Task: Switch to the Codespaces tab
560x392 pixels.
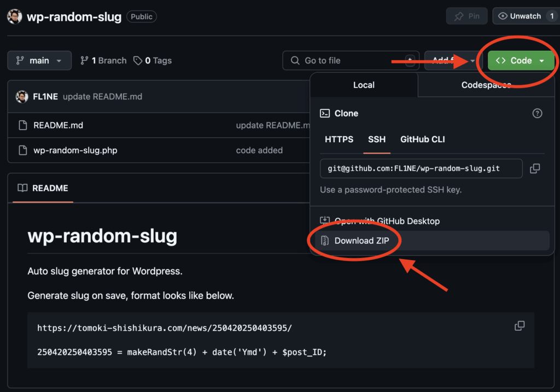Action: tap(486, 85)
